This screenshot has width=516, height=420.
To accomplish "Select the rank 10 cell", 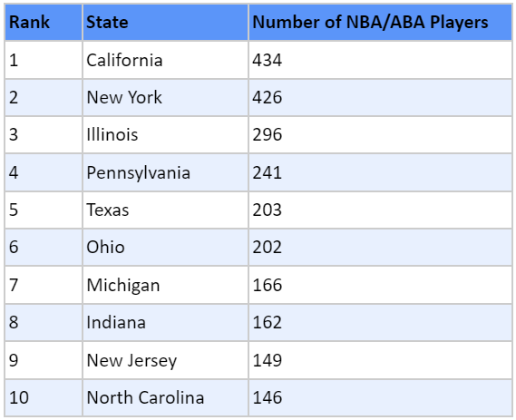I will 44,397.
